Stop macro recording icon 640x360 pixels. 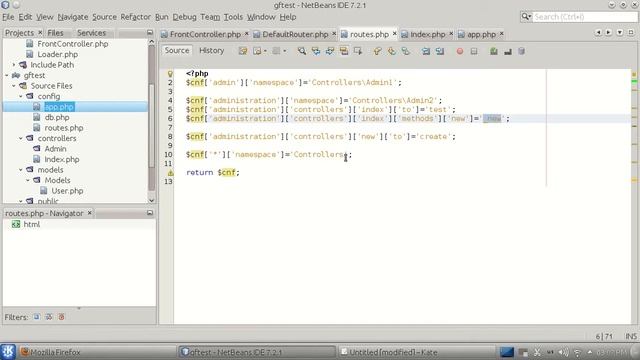pos(474,51)
